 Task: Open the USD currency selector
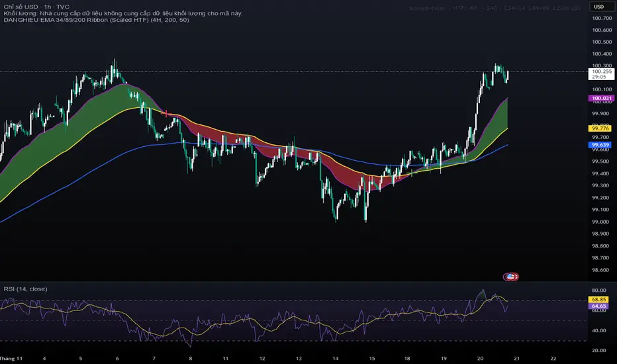(x=598, y=7)
